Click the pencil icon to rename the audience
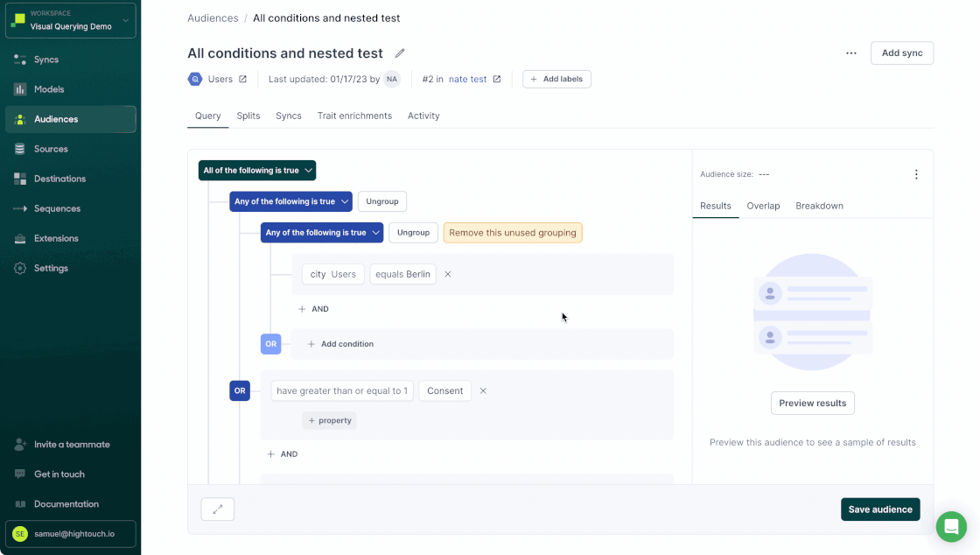This screenshot has width=980, height=555. click(x=400, y=53)
